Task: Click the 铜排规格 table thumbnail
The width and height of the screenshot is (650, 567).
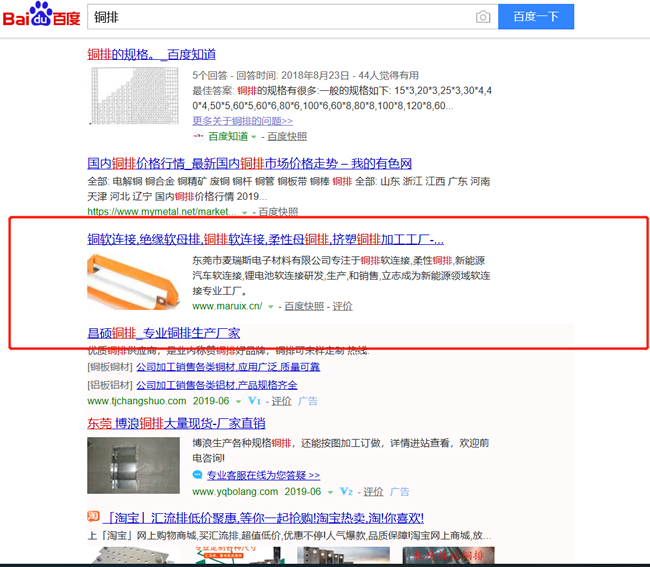Action: 134,96
